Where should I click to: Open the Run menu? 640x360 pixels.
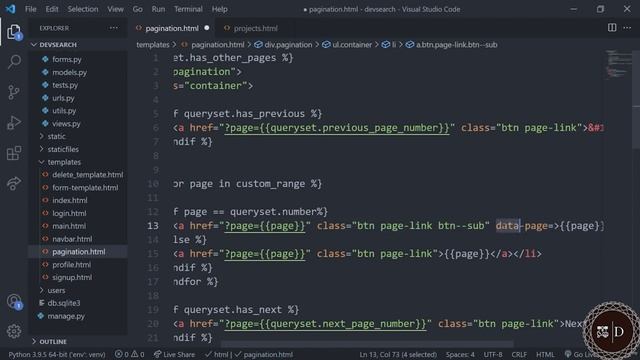point(158,9)
